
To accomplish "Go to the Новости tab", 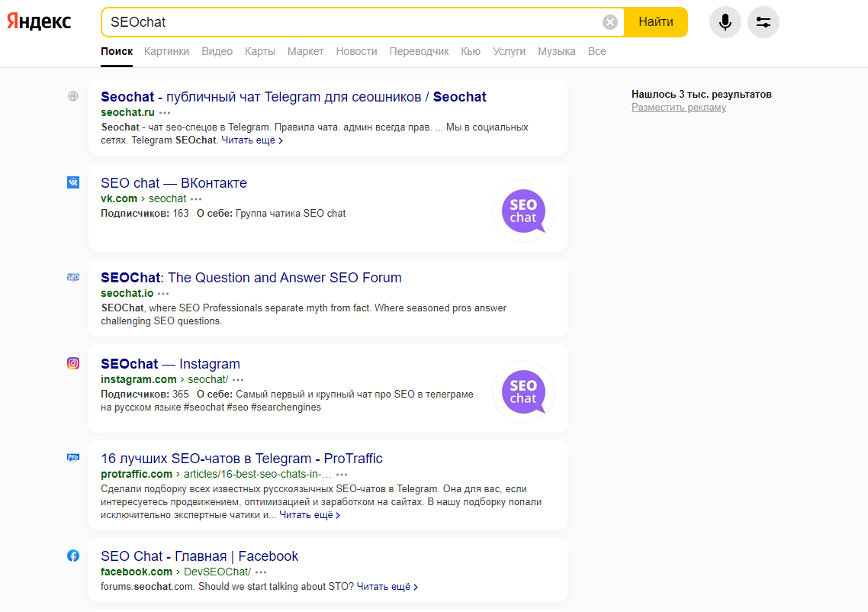I will click(x=356, y=51).
